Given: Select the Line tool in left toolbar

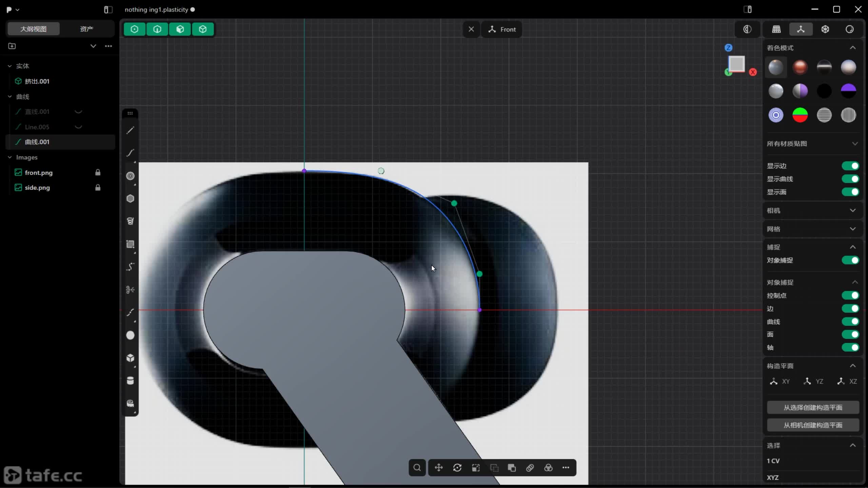Looking at the screenshot, I should pyautogui.click(x=130, y=130).
